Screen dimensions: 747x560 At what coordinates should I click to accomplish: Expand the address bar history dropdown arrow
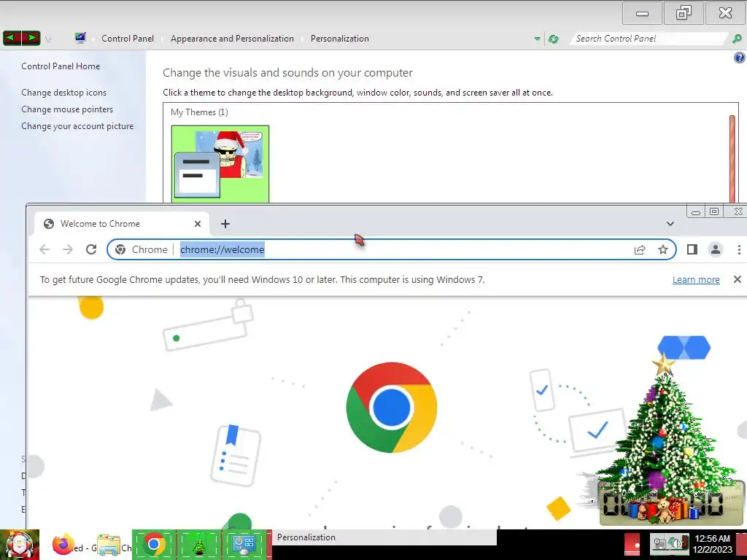538,39
